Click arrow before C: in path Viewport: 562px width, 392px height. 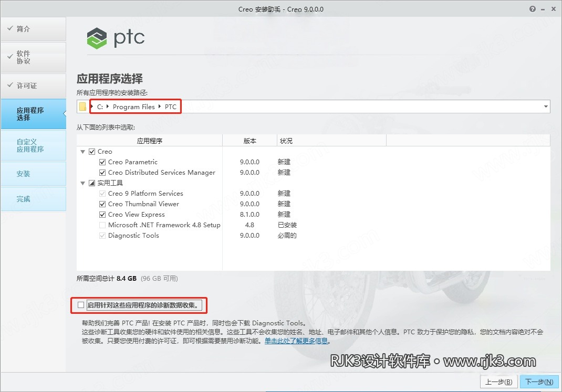click(92, 107)
